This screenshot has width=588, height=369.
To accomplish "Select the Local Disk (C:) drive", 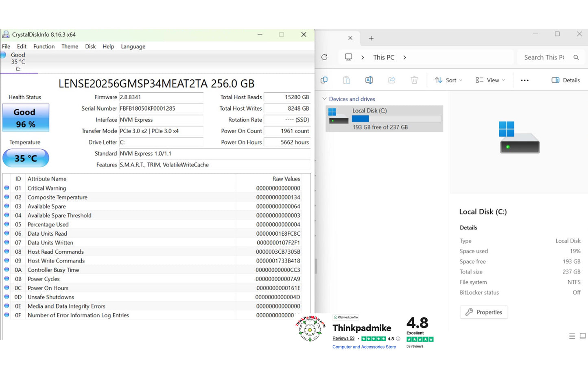I will pos(384,119).
